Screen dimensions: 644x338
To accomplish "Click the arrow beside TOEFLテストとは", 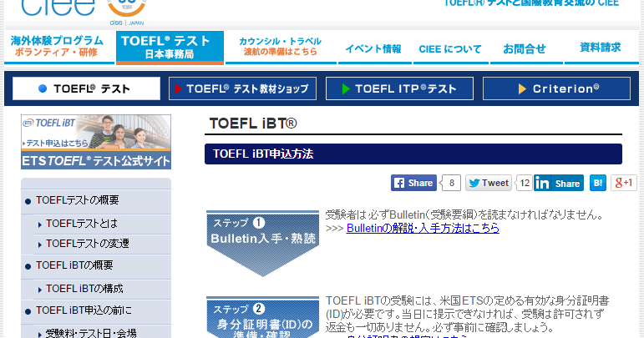I will tap(40, 224).
